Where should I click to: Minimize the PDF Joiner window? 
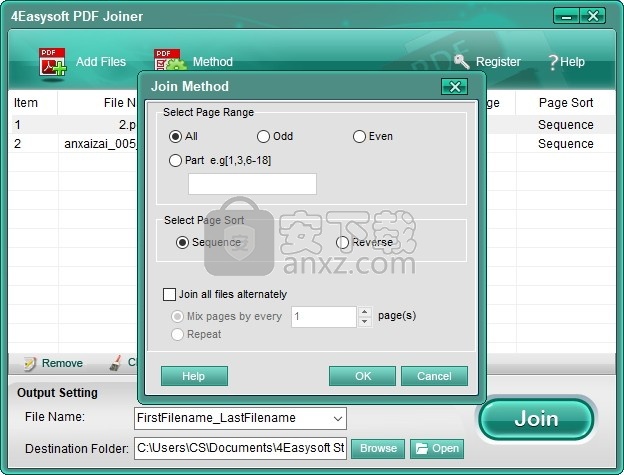(x=566, y=16)
